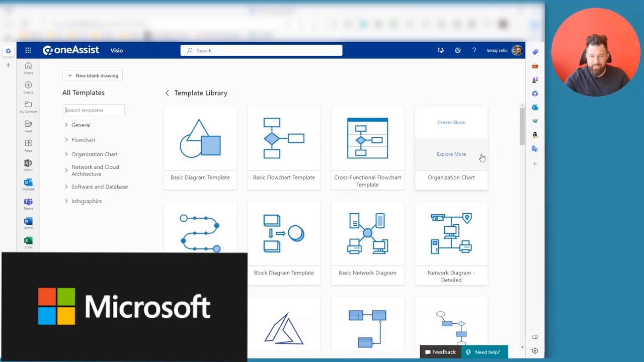This screenshot has width=644, height=362.
Task: Toggle the sidebar layout panel icon
Action: point(535,337)
